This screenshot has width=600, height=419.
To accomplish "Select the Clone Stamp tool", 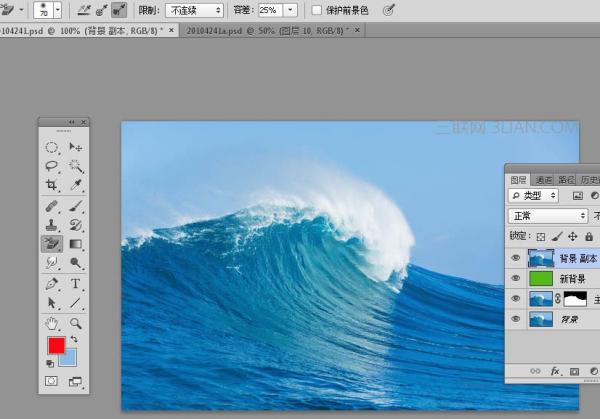I will coord(52,225).
